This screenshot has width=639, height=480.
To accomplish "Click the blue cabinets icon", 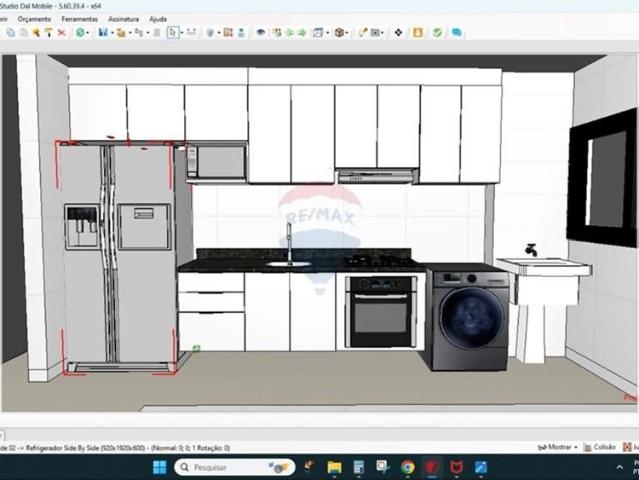I will pos(103,33).
